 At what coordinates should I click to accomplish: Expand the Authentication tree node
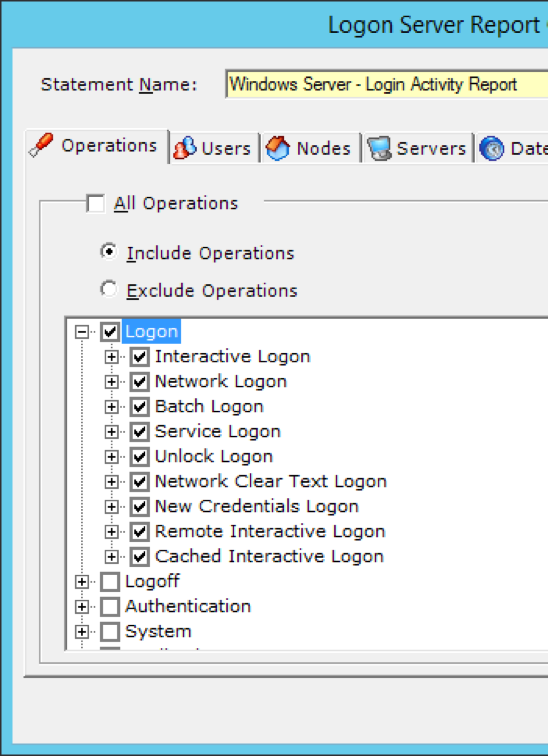pos(82,607)
